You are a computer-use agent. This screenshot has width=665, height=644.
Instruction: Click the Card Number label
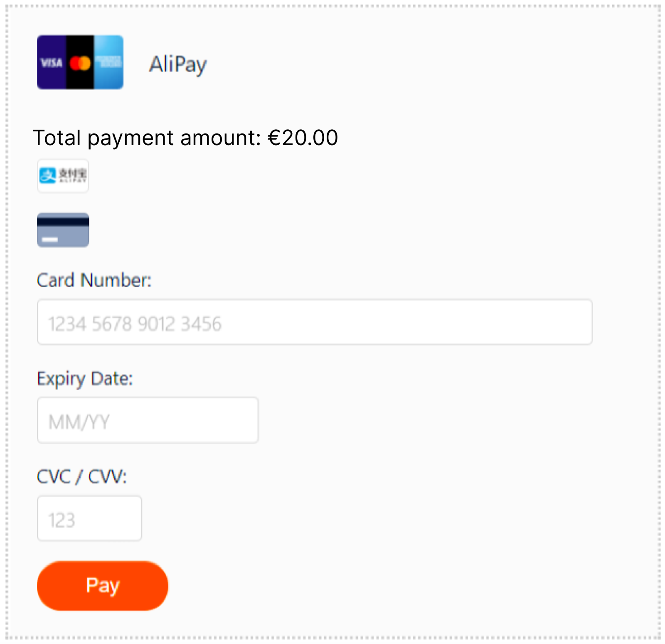pos(94,280)
